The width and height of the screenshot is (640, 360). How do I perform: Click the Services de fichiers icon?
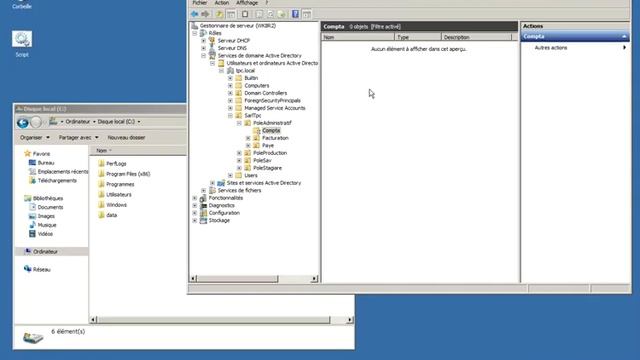pos(212,190)
